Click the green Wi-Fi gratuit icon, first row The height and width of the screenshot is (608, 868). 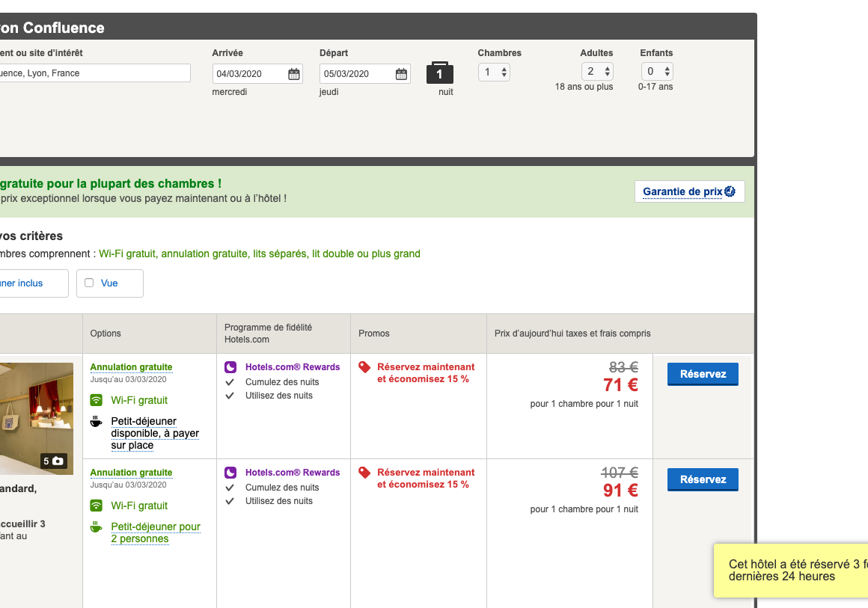click(96, 400)
